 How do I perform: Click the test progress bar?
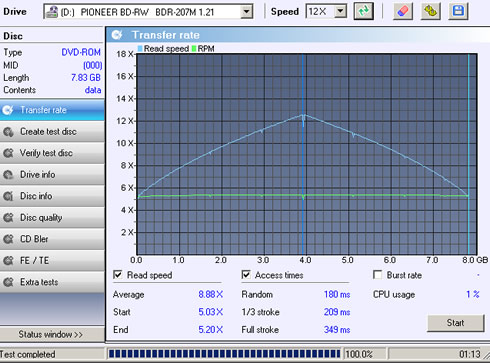(x=224, y=354)
